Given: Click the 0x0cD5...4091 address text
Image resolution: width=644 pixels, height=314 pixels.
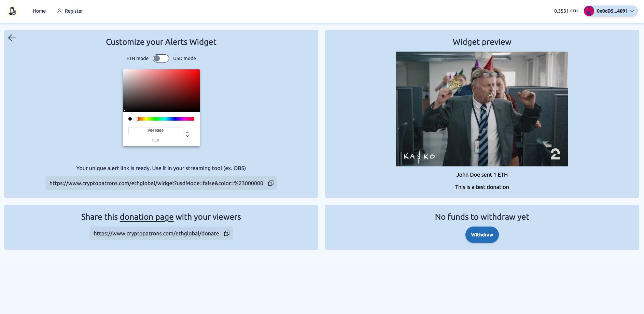Looking at the screenshot, I should click(612, 11).
